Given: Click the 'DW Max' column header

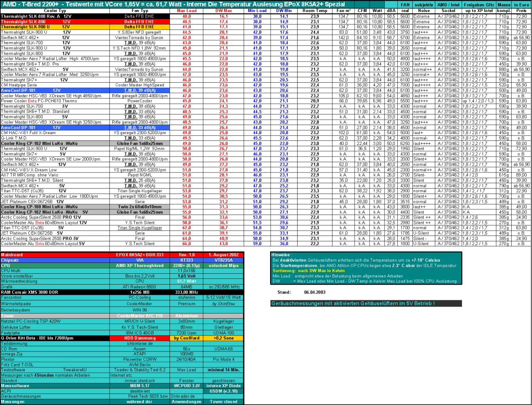Looking at the screenshot, I should 224,10.
